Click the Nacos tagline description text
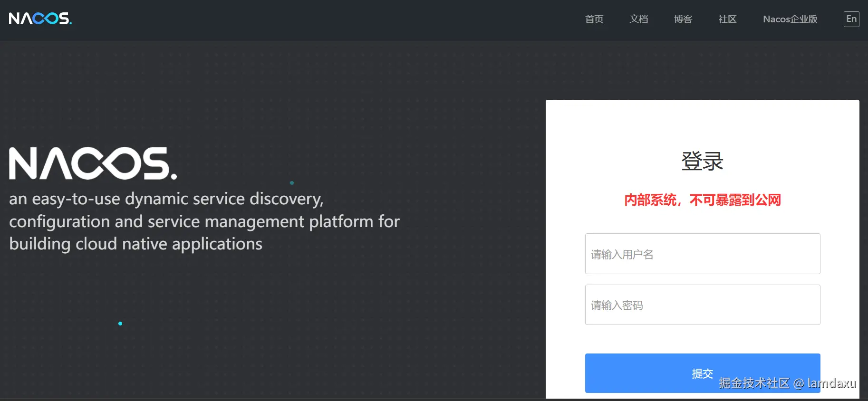Image resolution: width=868 pixels, height=401 pixels. (x=204, y=221)
